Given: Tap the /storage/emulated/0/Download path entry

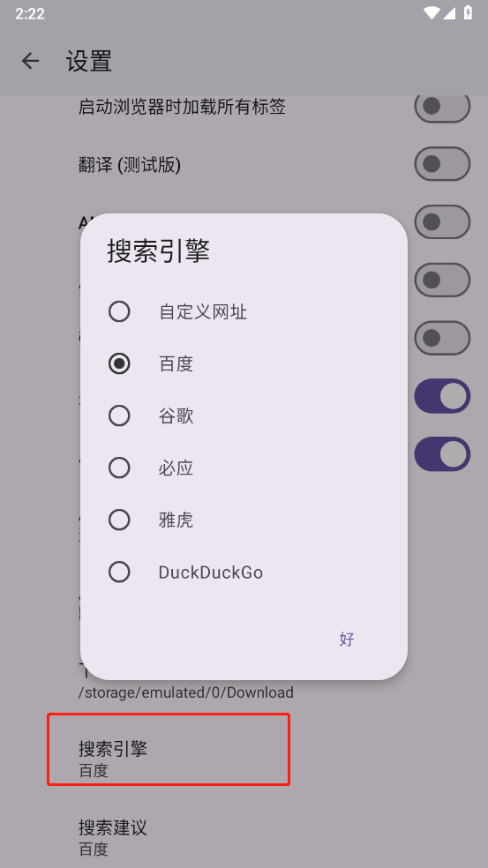Looking at the screenshot, I should click(185, 692).
